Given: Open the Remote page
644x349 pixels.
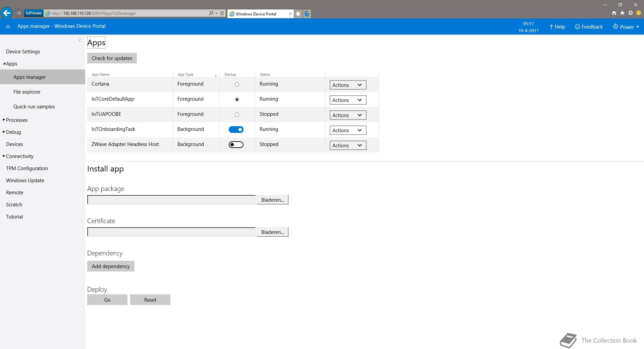Looking at the screenshot, I should tap(14, 193).
